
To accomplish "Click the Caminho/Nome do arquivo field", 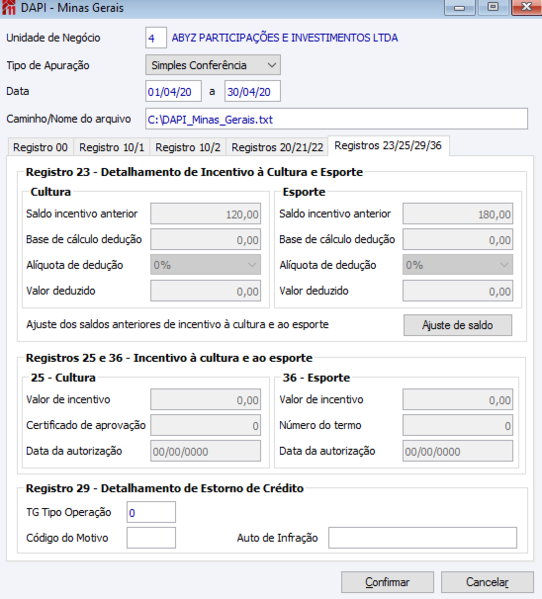I will (337, 119).
